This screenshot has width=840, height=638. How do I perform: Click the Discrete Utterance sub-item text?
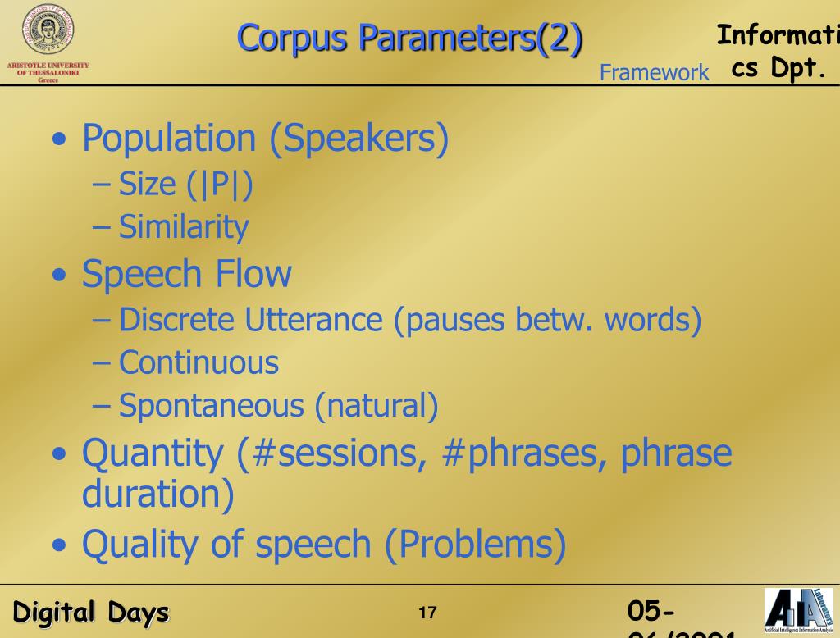coord(410,321)
